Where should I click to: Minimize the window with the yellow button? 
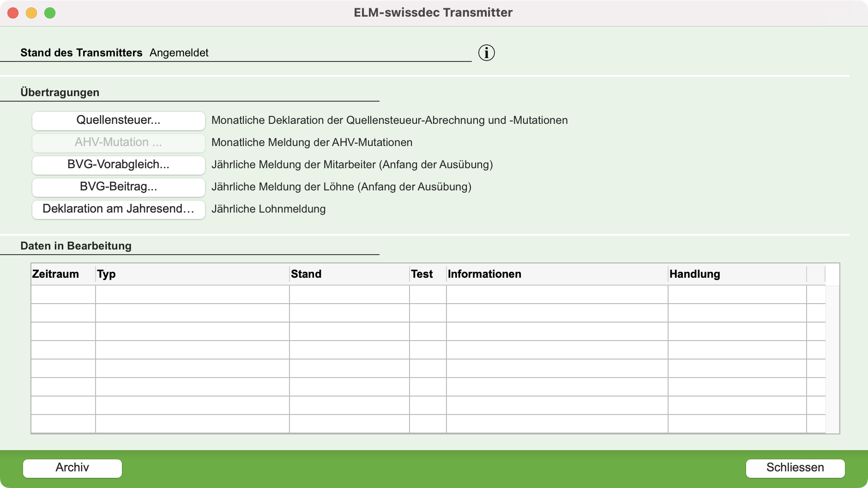(31, 13)
